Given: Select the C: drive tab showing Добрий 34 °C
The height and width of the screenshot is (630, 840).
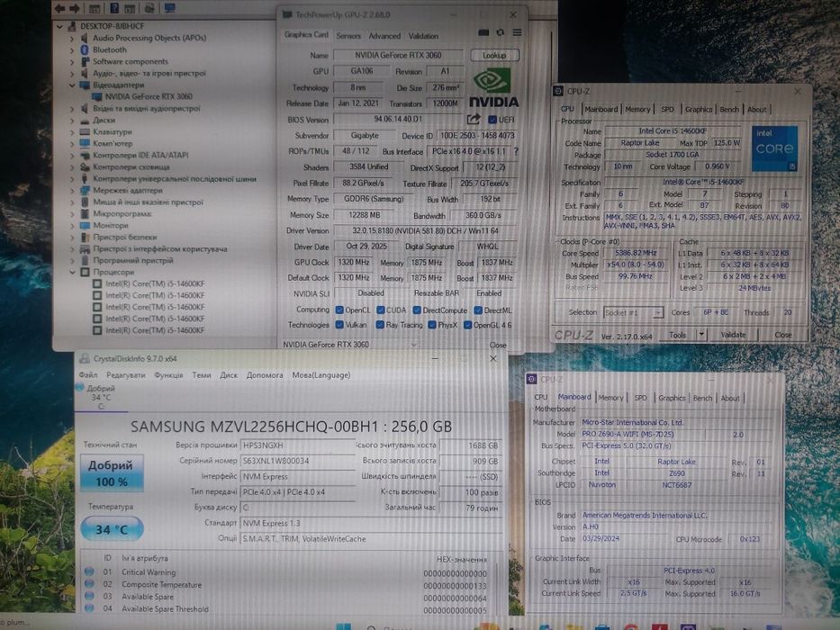Looking at the screenshot, I should click(x=101, y=397).
